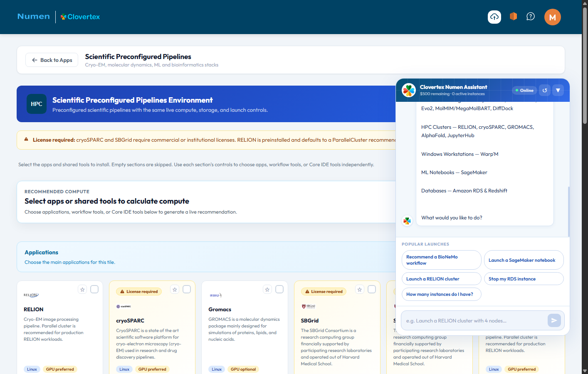Click POPULAR LAUNCHES label
This screenshot has height=374, width=588.
pos(425,244)
